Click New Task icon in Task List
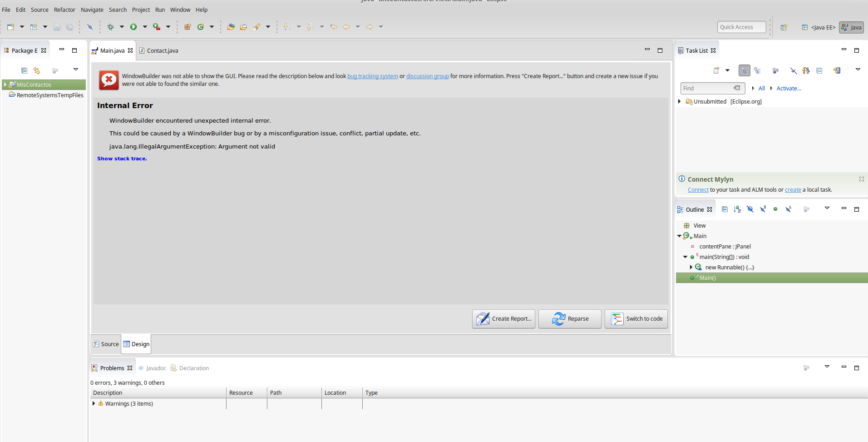 click(x=716, y=70)
